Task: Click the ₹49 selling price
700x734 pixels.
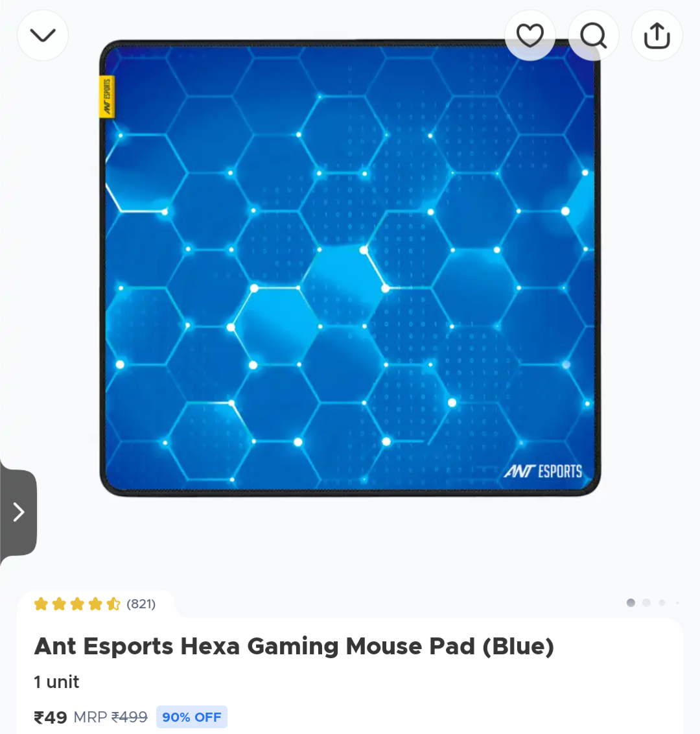Action: click(x=51, y=717)
